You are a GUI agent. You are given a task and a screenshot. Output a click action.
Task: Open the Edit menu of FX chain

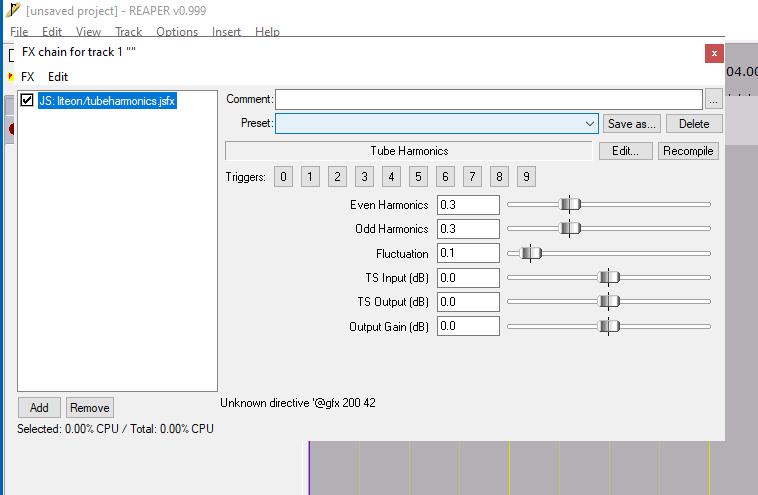[x=58, y=76]
